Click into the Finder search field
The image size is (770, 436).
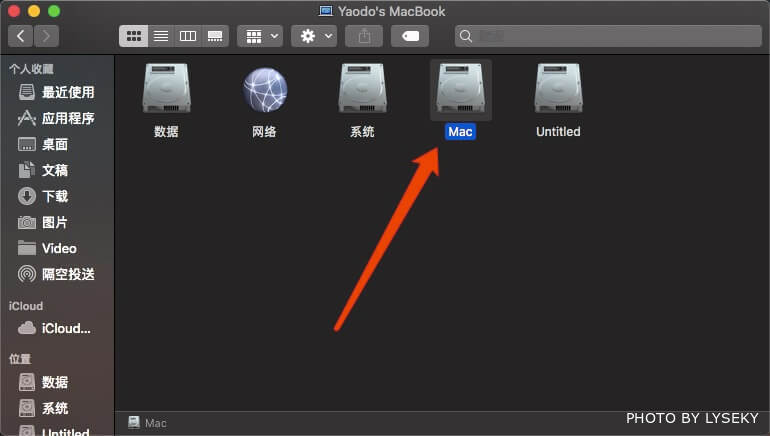608,36
